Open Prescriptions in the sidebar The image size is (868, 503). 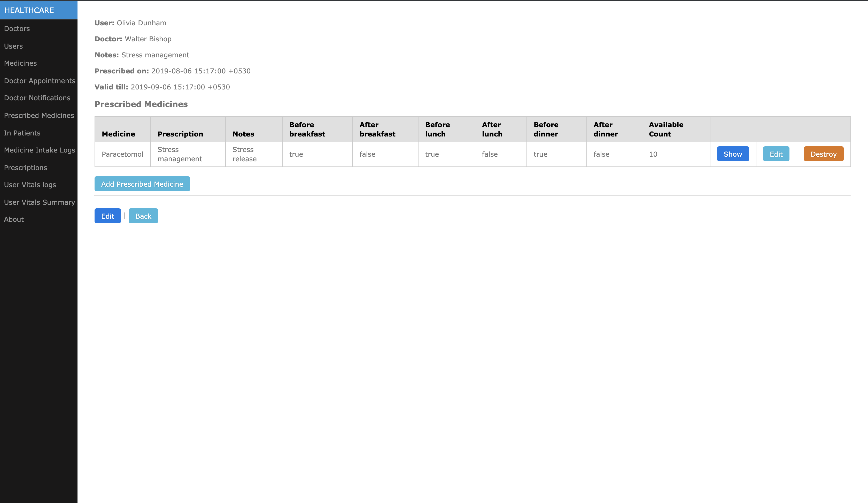(x=26, y=168)
